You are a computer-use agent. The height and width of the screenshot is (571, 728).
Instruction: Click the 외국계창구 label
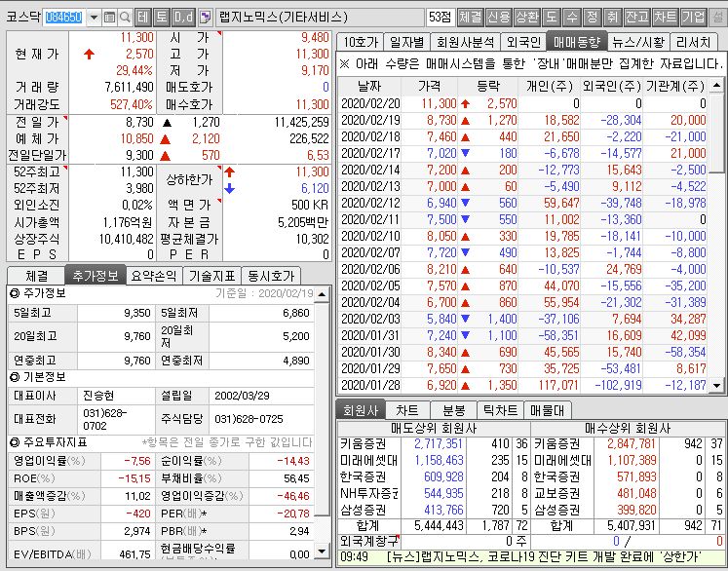369,541
